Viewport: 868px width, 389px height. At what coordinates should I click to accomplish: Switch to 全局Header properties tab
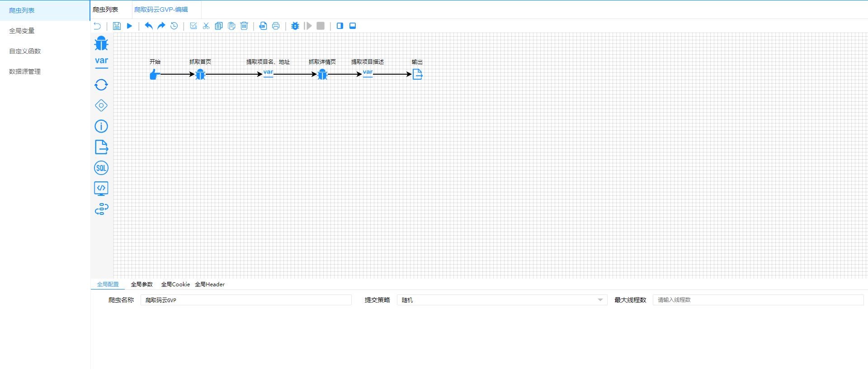210,285
